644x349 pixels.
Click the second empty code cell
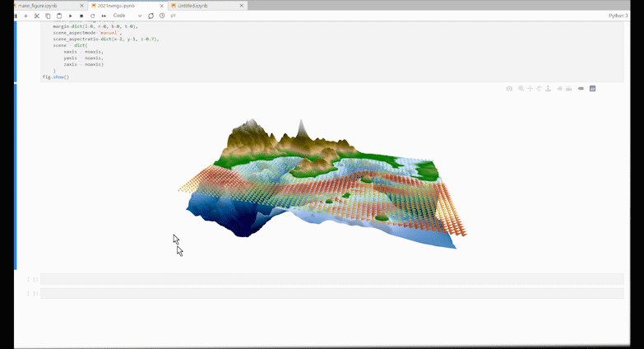(x=331, y=294)
